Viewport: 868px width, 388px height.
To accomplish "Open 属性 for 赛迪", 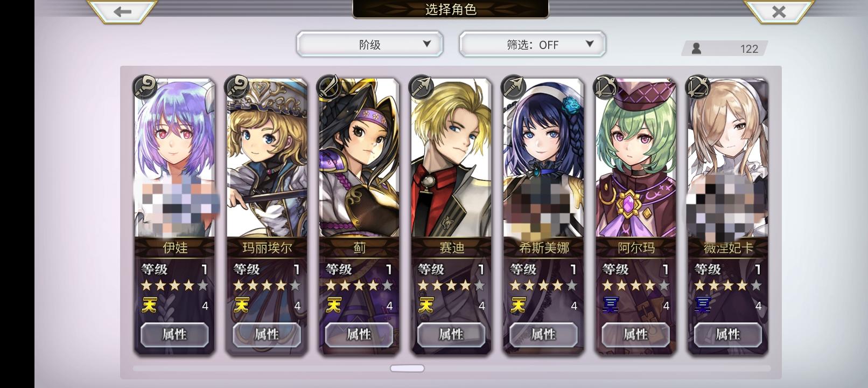I will [451, 335].
